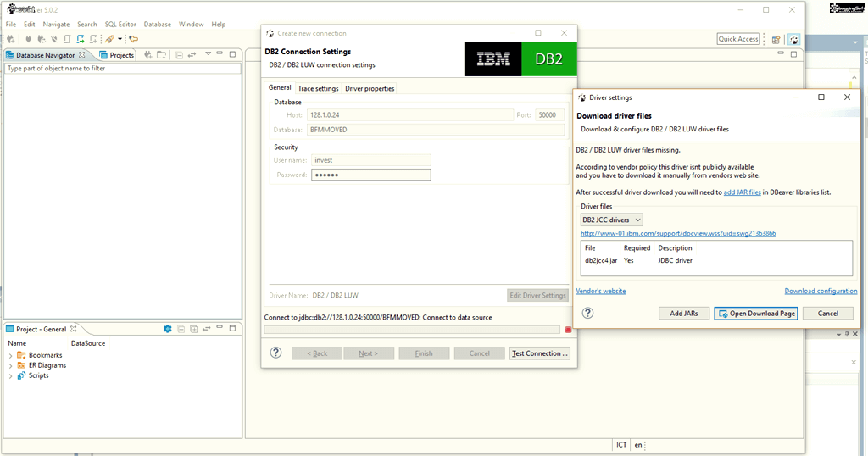The width and height of the screenshot is (868, 456).
Task: Expand the Scripts tree node
Action: [x=10, y=375]
